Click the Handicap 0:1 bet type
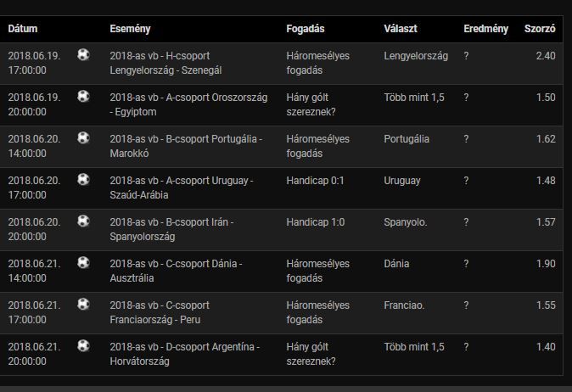Screen dimensions: 572x392 coord(315,181)
